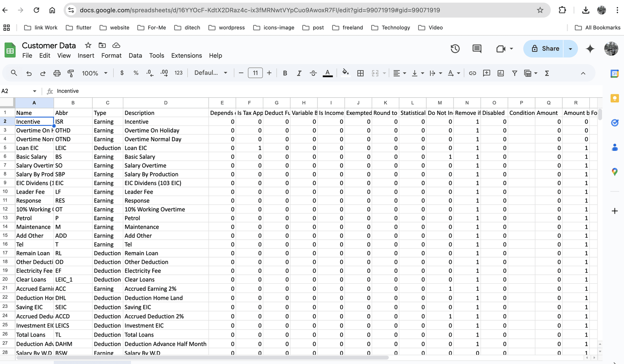624x364 pixels.
Task: Click the insert link icon
Action: (472, 73)
